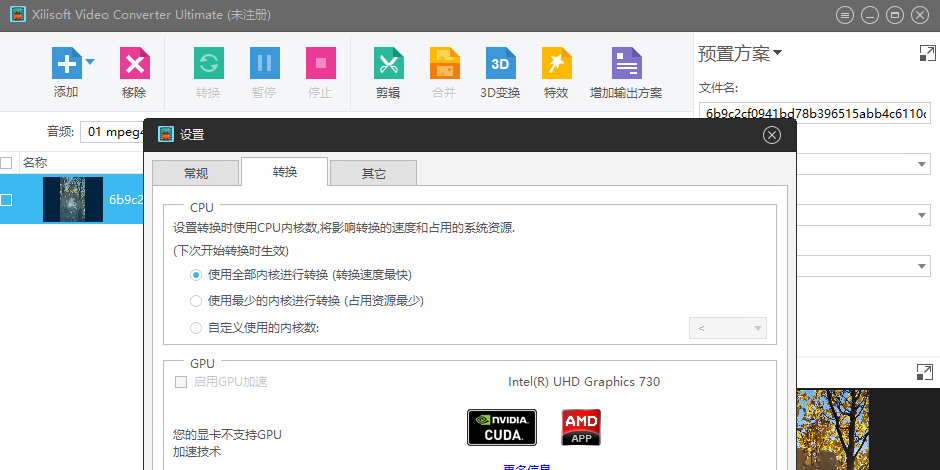The height and width of the screenshot is (470, 940).
Task: Open the 3D conversion (3D变换) tool
Action: [500, 65]
